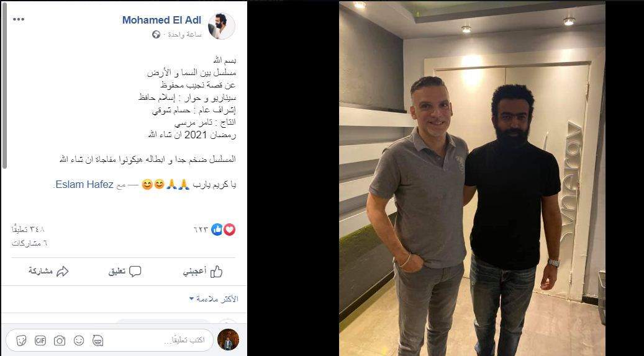Click the post panel vertical scrollbar
This screenshot has width=644, height=356.
(x=4, y=86)
